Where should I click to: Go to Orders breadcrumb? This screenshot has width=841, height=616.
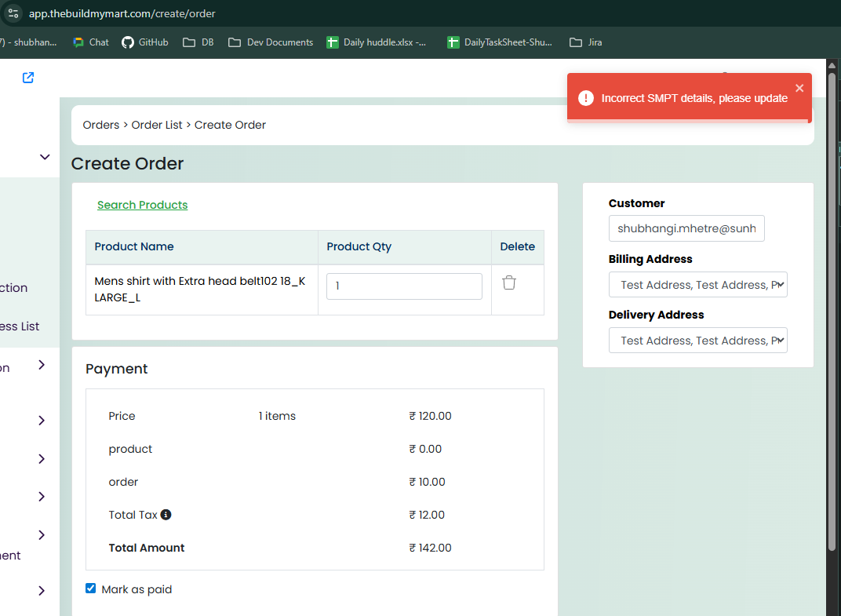[x=101, y=125]
